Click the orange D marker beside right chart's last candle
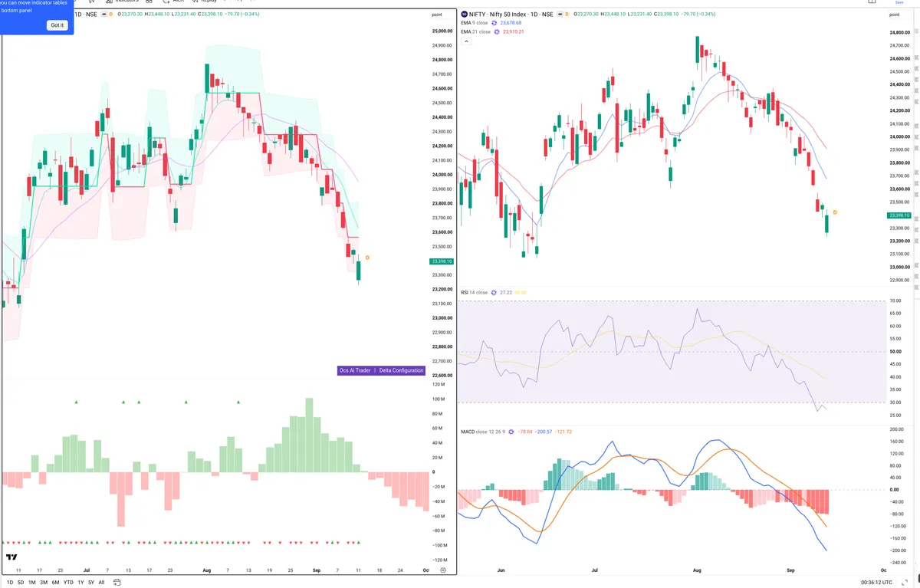The width and height of the screenshot is (920, 588). click(834, 212)
